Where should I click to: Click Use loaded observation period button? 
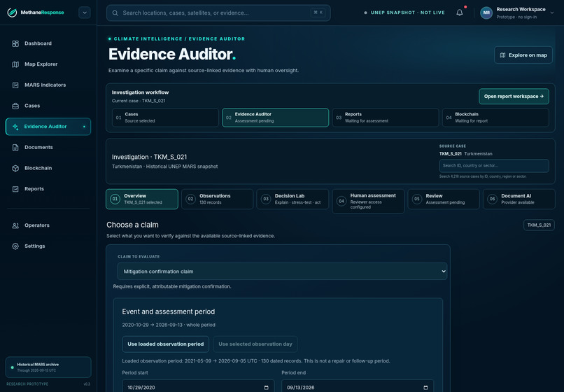click(165, 344)
